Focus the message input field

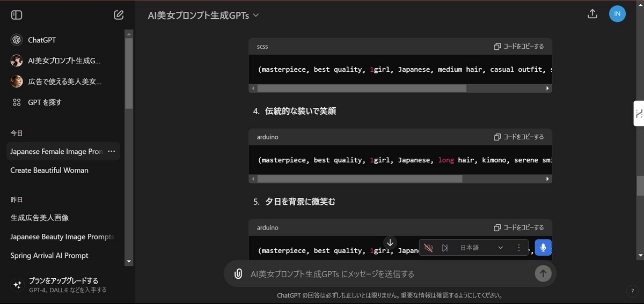point(390,274)
